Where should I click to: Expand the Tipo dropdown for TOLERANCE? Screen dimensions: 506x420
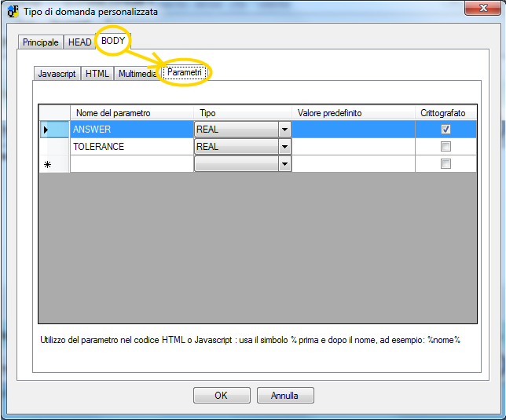[284, 147]
